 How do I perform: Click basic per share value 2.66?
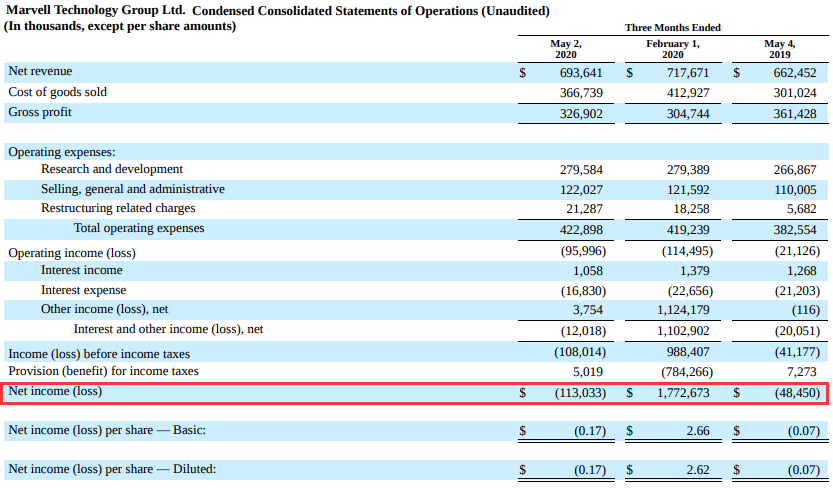pos(698,431)
